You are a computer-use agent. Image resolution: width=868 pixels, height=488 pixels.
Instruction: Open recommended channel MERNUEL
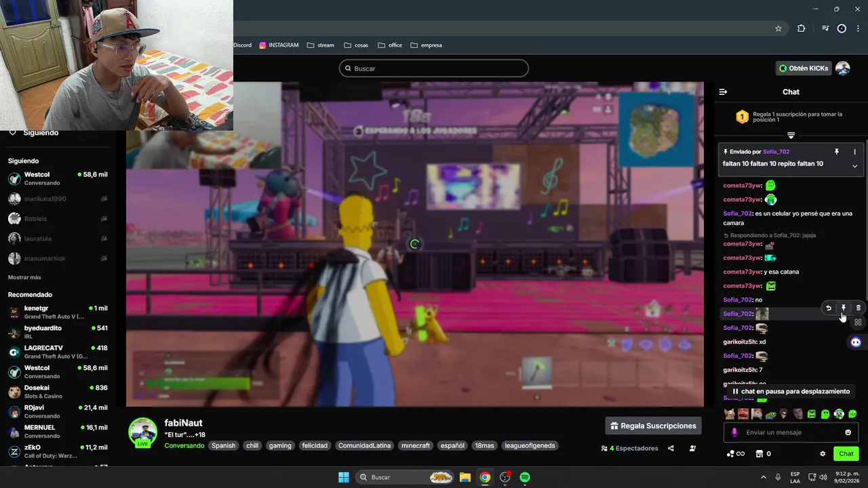(x=58, y=432)
